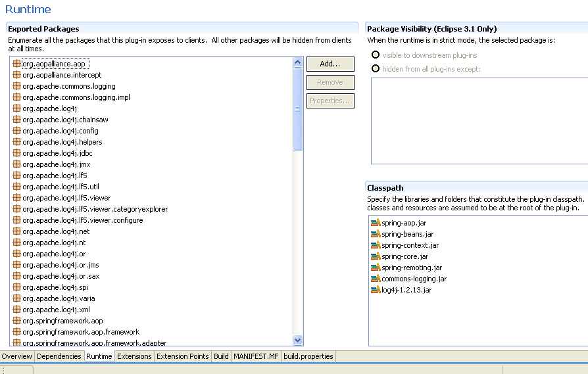This screenshot has height=374, width=588.
Task: Click jar icon beside spring-aop.jar
Action: [x=376, y=223]
